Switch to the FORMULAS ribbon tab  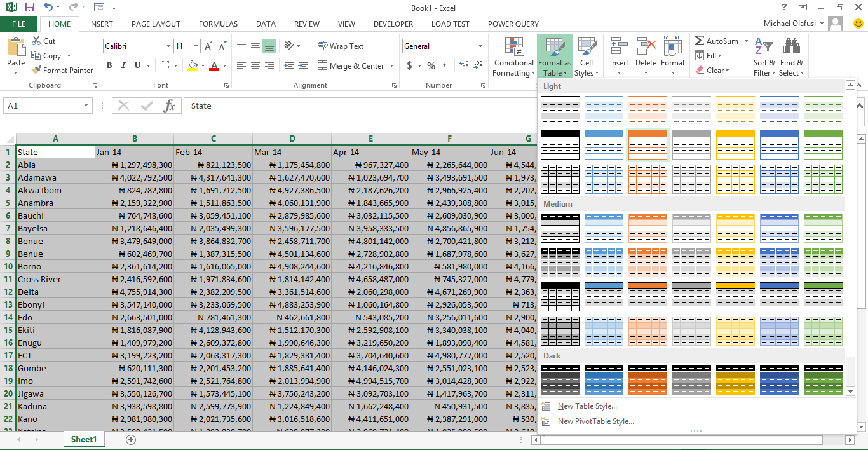click(218, 24)
